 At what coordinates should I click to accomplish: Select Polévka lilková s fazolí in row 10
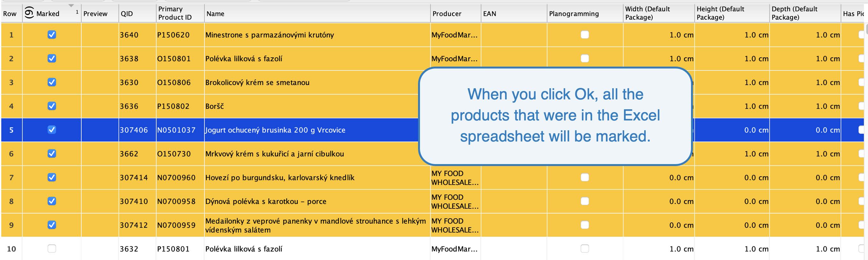pos(244,249)
